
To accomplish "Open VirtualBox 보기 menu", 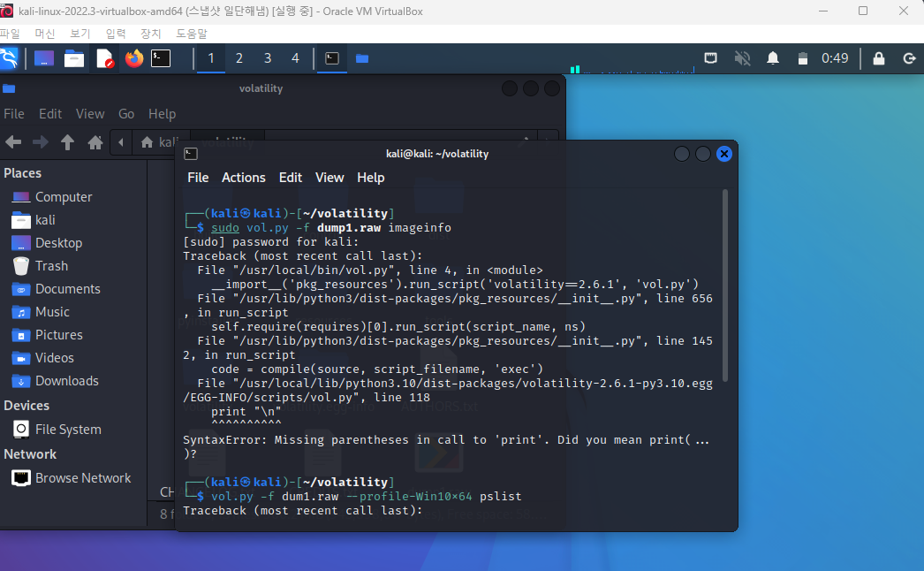I will 80,34.
